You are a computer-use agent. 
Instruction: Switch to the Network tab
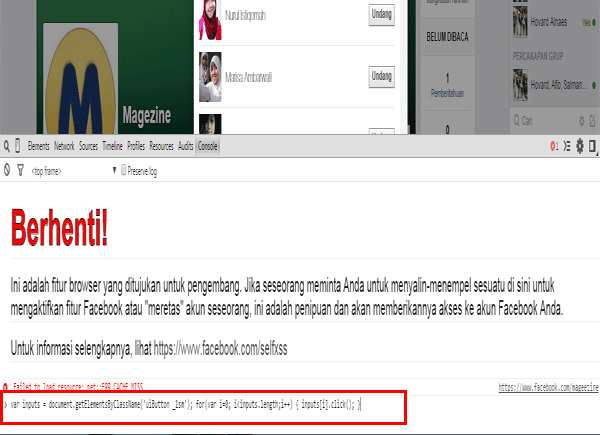click(x=64, y=146)
